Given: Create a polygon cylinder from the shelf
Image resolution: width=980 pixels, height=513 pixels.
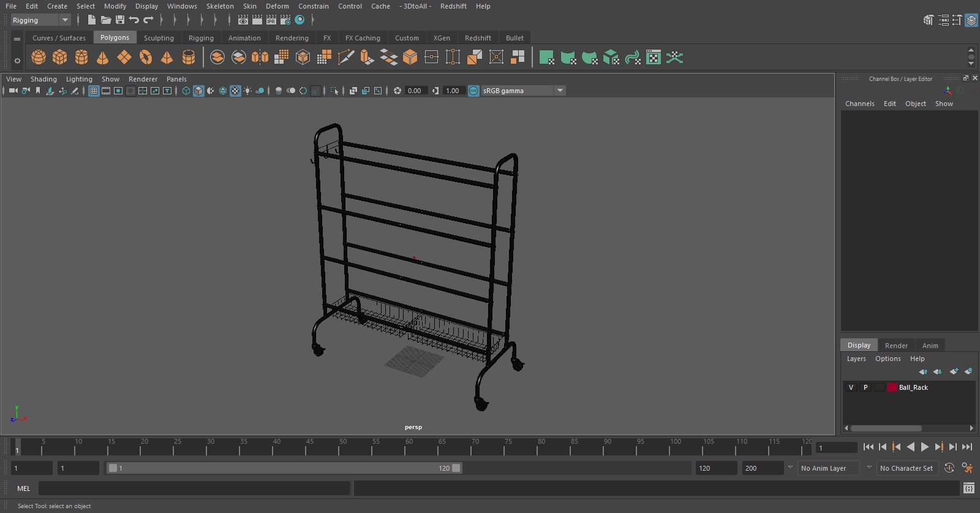Looking at the screenshot, I should pos(81,58).
